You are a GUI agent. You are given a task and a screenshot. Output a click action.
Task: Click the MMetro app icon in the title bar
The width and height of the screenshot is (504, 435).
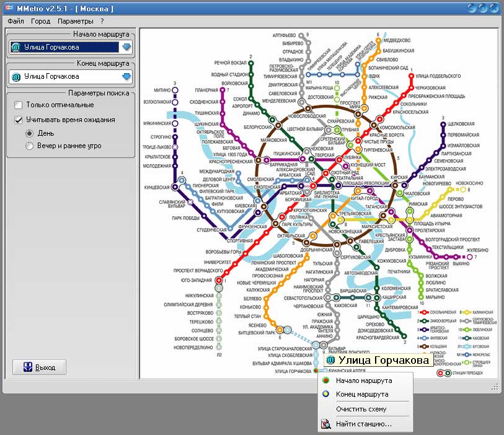tap(9, 8)
